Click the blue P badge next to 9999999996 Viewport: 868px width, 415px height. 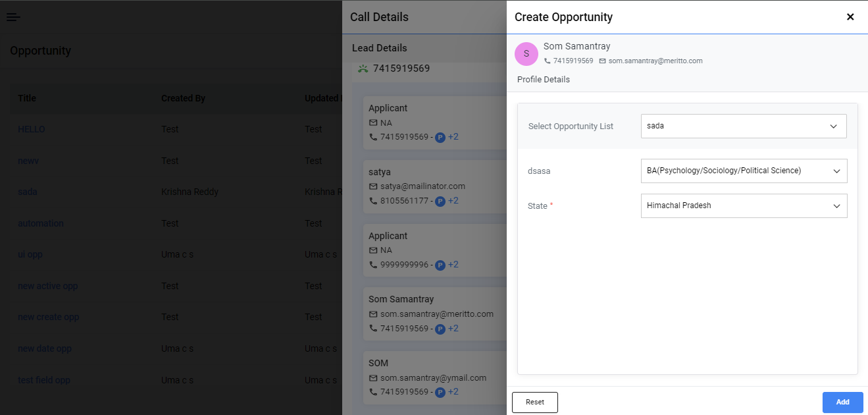click(x=440, y=265)
